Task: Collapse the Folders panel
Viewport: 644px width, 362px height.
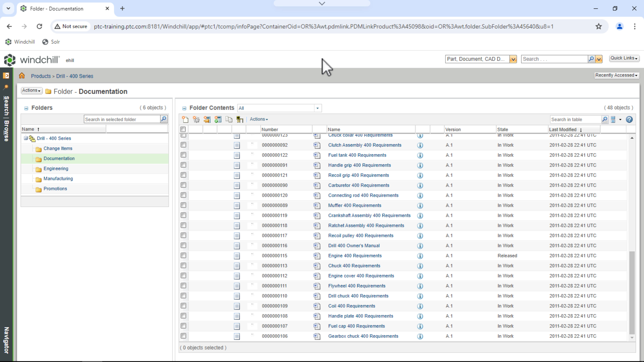Action: click(26, 108)
